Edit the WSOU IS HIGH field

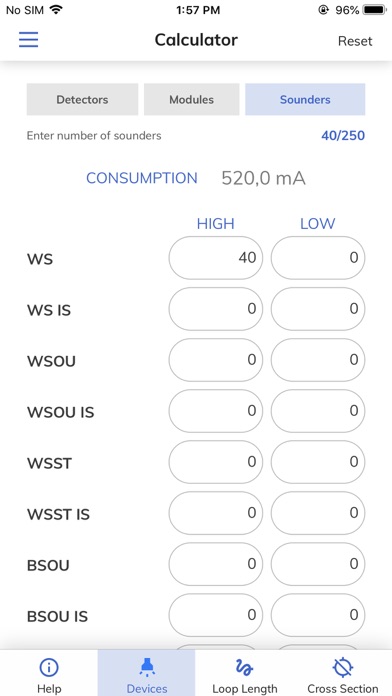click(216, 411)
